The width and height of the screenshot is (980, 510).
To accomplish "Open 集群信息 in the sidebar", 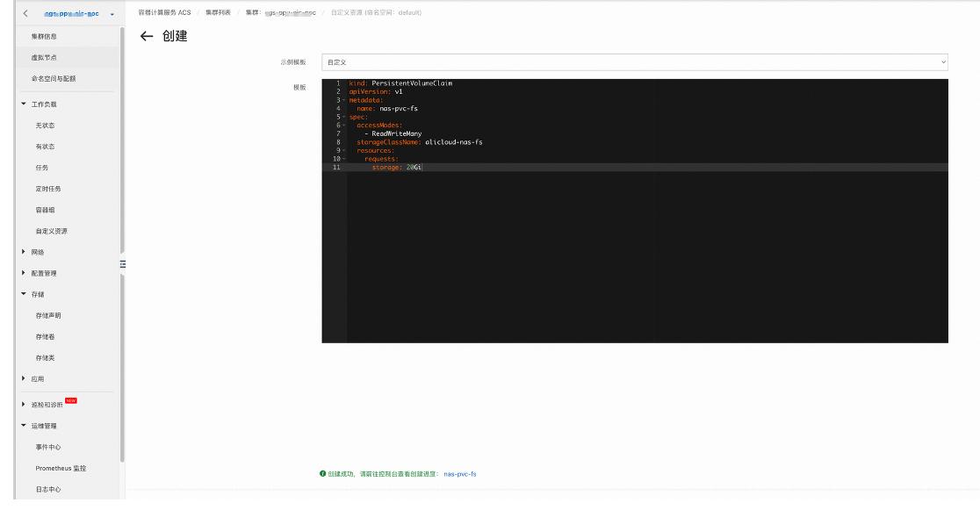I will [x=45, y=36].
